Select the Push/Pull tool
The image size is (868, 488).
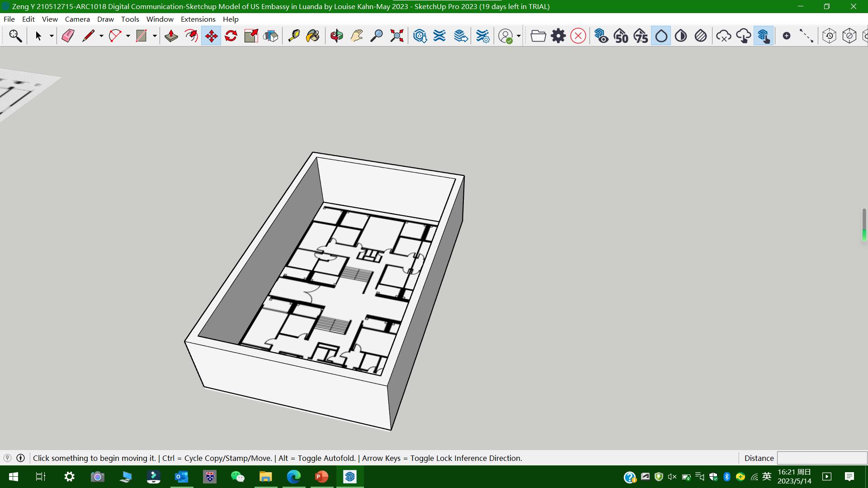coord(171,36)
